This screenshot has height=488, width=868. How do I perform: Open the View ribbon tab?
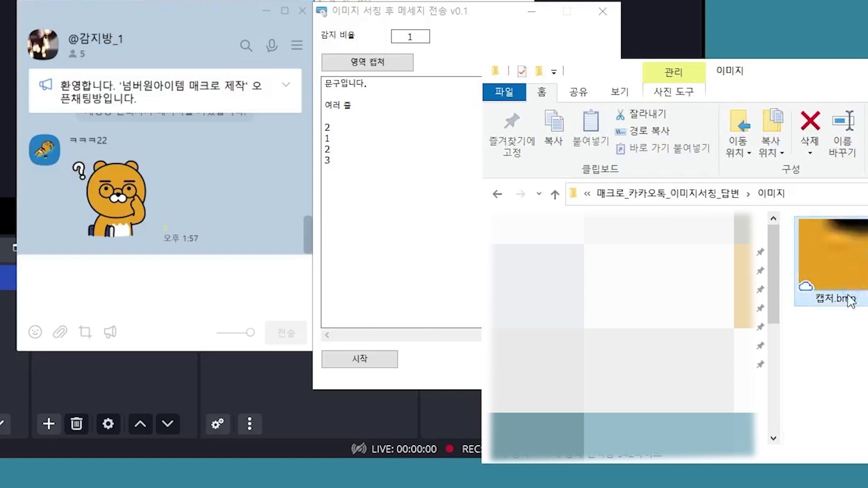pos(619,92)
